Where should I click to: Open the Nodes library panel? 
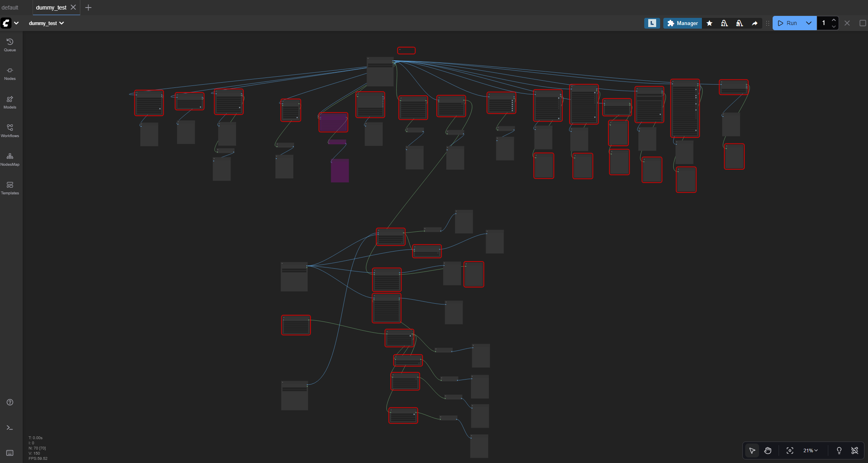click(10, 72)
